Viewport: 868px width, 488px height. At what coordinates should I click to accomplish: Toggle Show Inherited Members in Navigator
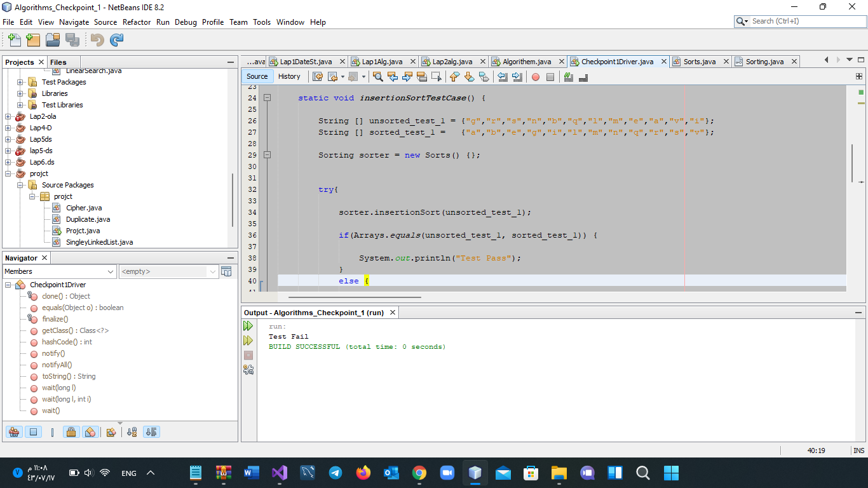(x=13, y=432)
